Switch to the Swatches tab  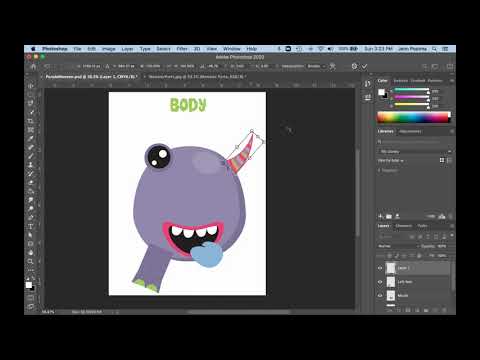coord(401,81)
